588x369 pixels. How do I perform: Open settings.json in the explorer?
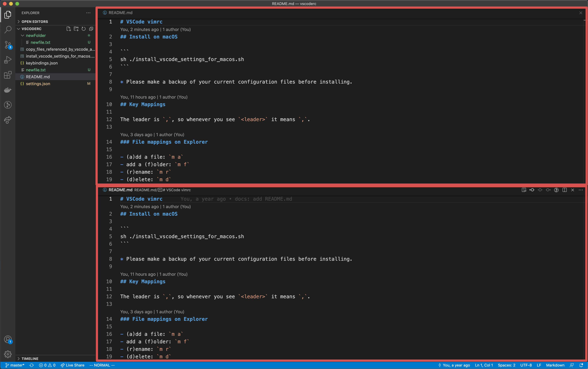[x=38, y=84]
